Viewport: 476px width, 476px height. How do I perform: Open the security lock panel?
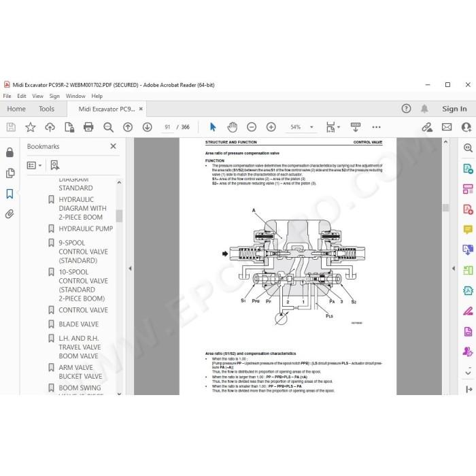point(10,152)
